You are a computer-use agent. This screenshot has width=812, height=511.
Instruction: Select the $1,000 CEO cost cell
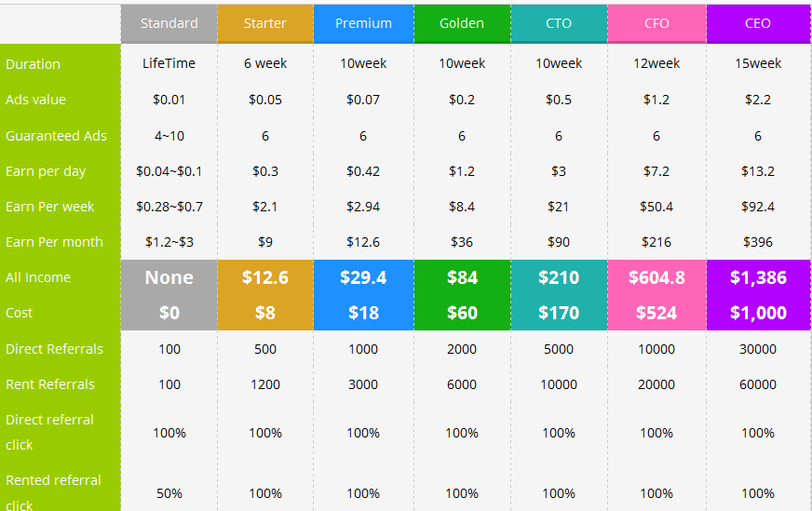coord(758,313)
